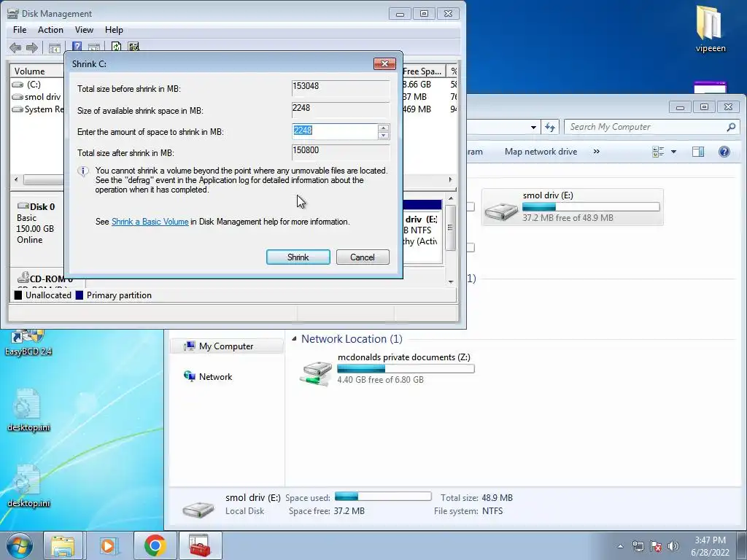
Task: Click the Rescan Disks toolbar icon
Action: pyautogui.click(x=133, y=47)
